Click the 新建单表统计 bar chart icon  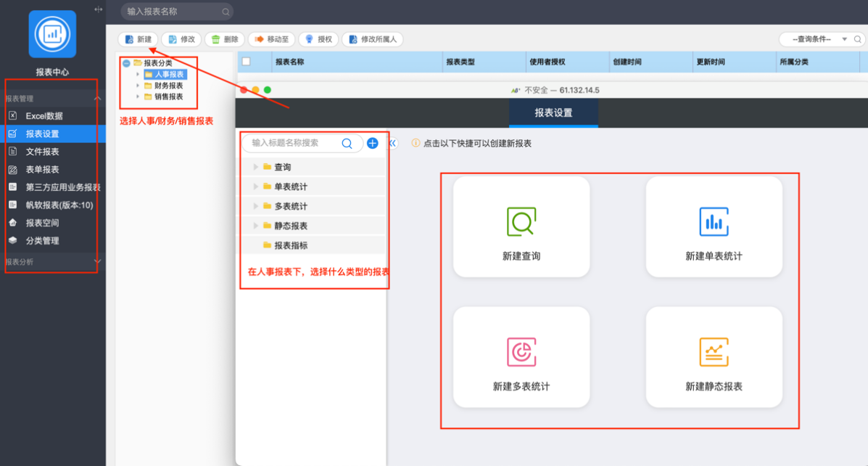(x=714, y=222)
